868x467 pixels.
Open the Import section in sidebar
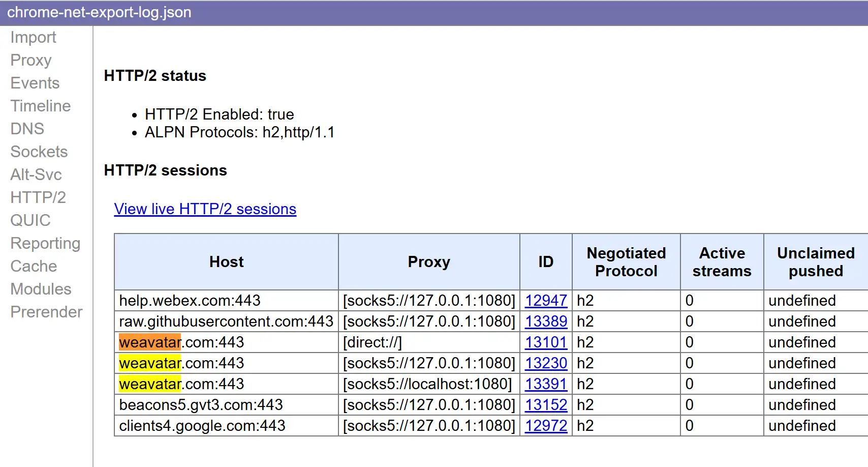click(x=33, y=38)
